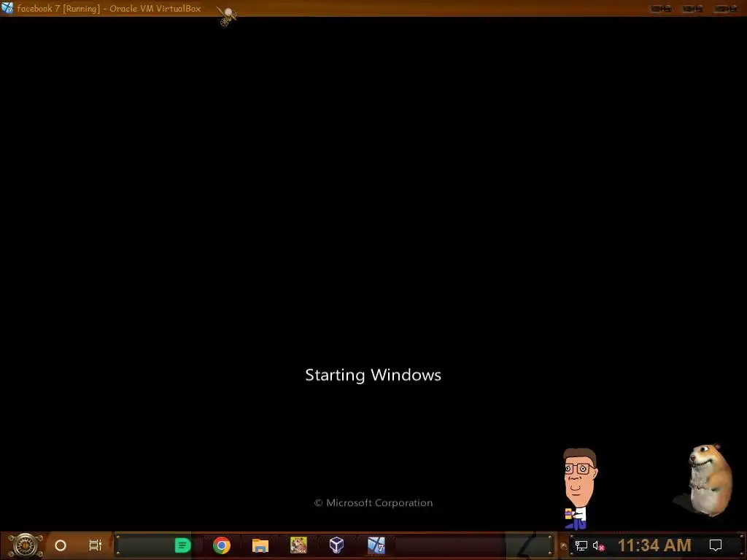Click VirtualBox window icon in title bar

pos(7,8)
